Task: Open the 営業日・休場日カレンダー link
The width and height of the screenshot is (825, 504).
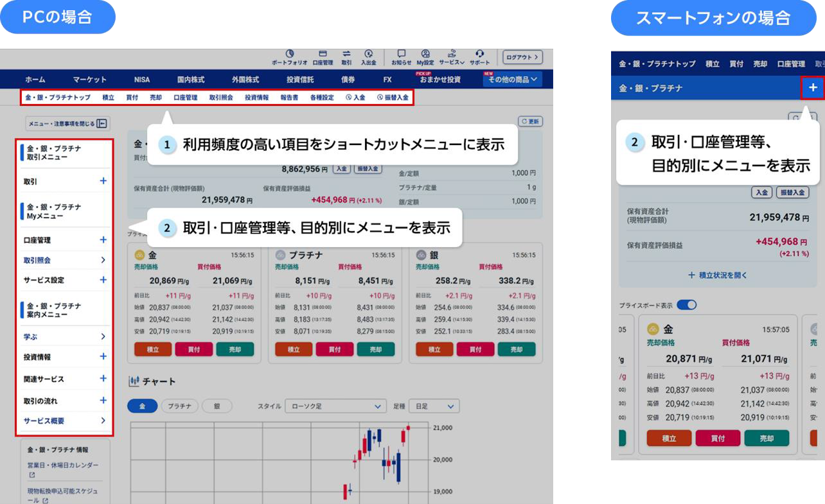Action: (x=63, y=465)
